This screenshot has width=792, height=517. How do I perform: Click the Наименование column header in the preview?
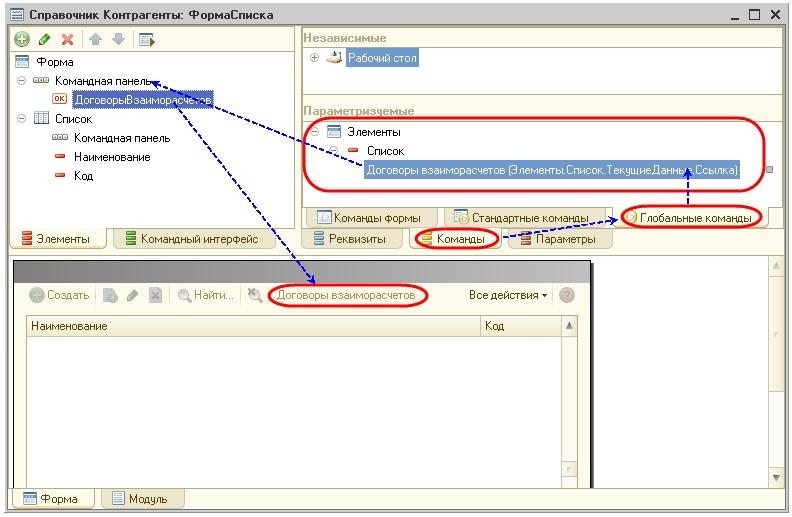pos(70,326)
